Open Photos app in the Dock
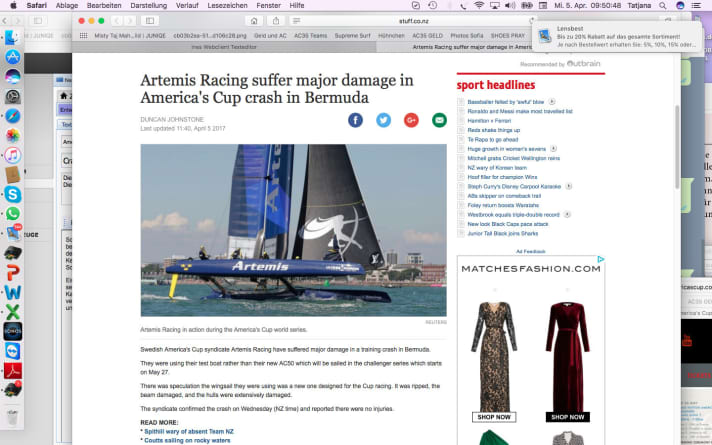The height and width of the screenshot is (445, 712). click(13, 135)
